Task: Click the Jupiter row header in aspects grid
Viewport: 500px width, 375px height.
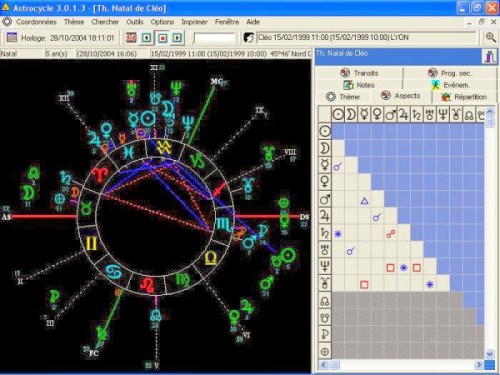Action: 325,216
